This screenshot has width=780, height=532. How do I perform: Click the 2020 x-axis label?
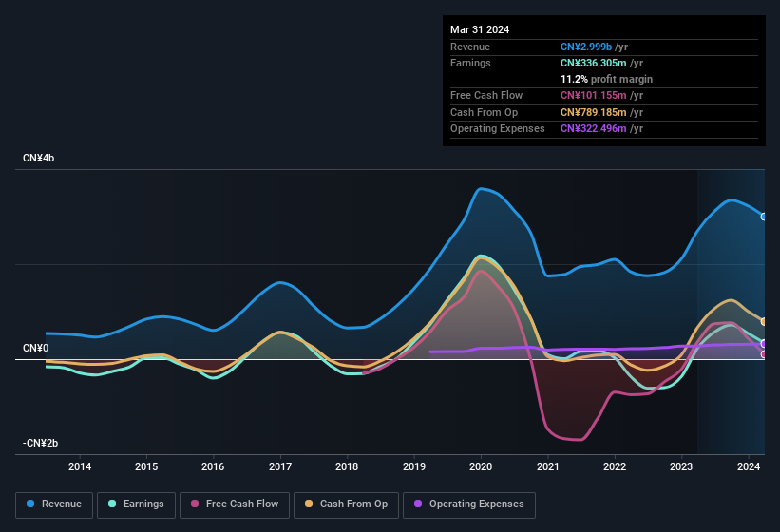(x=481, y=466)
